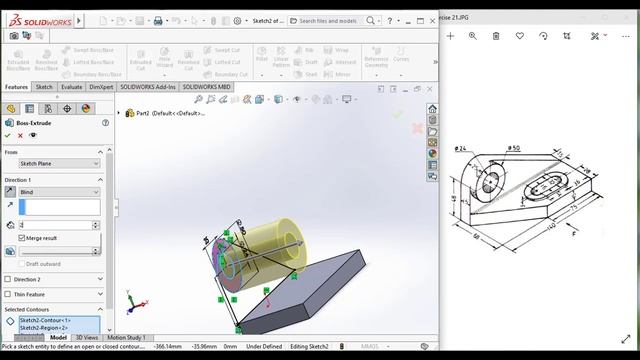This screenshot has width=640, height=360.
Task: Click the reverse direction arrow button
Action: pos(10,191)
